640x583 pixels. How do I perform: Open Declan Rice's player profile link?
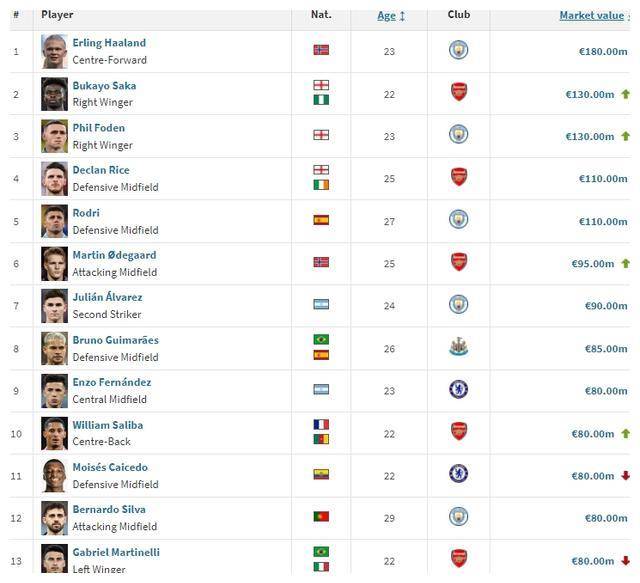point(101,170)
